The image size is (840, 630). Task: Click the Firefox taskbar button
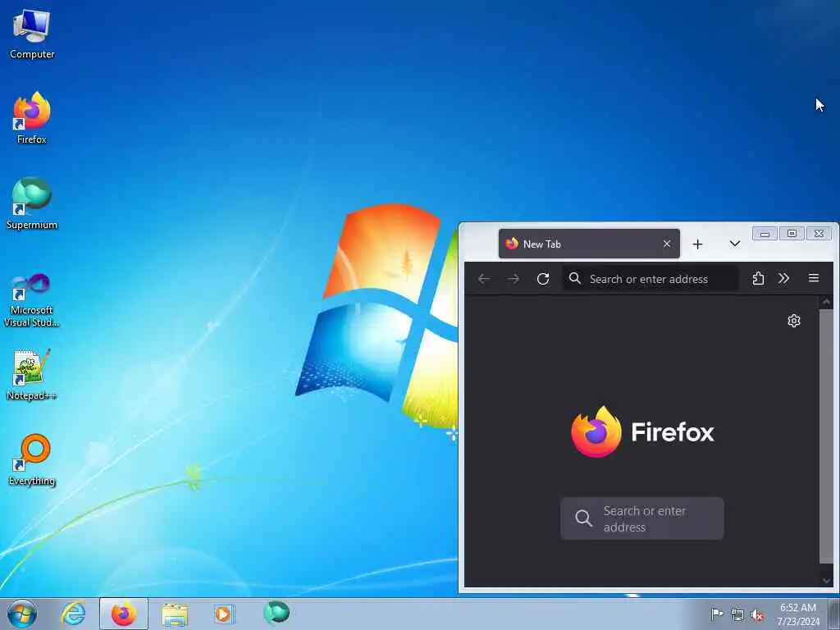pos(124,614)
